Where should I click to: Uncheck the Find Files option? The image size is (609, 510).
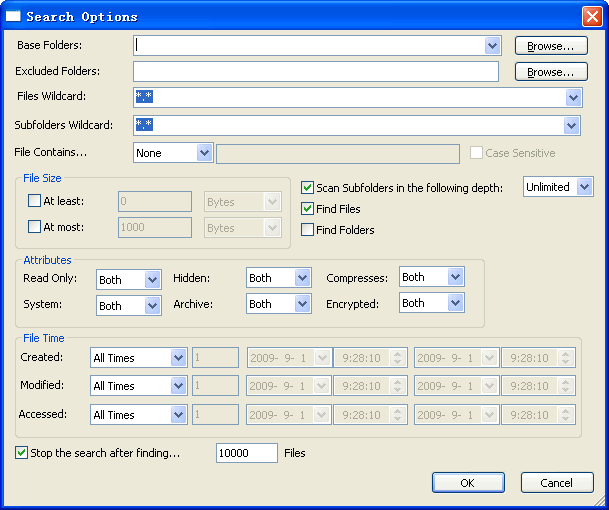(x=308, y=209)
